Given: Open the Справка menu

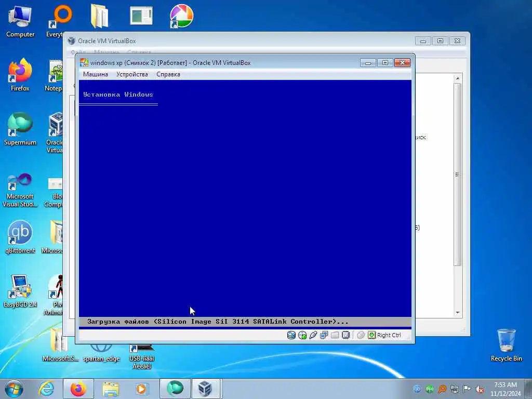Looking at the screenshot, I should click(x=168, y=74).
